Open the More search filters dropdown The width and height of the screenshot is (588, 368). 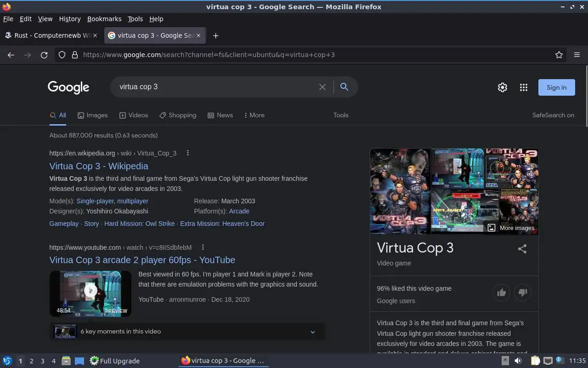254,115
